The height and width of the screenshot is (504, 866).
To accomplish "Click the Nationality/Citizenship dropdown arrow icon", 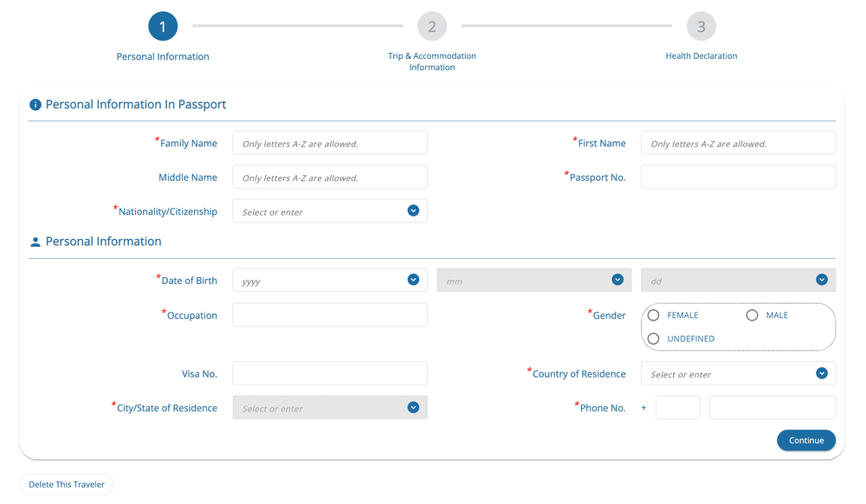I will (x=413, y=211).
